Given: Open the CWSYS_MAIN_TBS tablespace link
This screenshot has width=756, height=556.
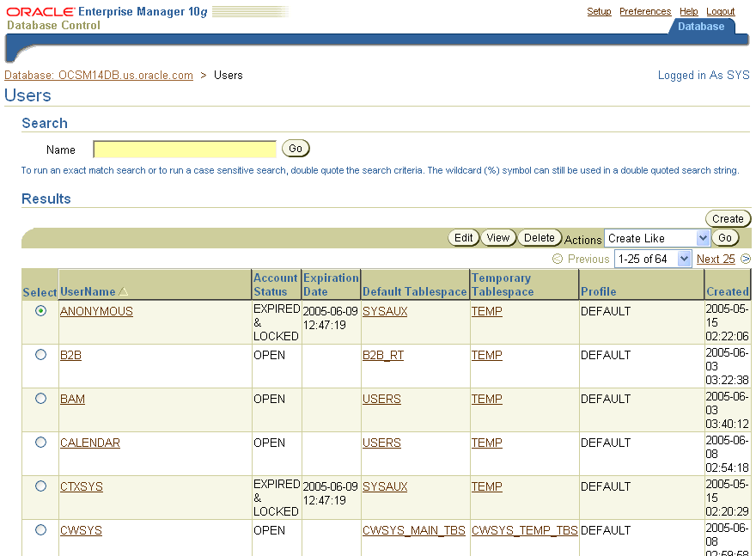Looking at the screenshot, I should [x=413, y=530].
